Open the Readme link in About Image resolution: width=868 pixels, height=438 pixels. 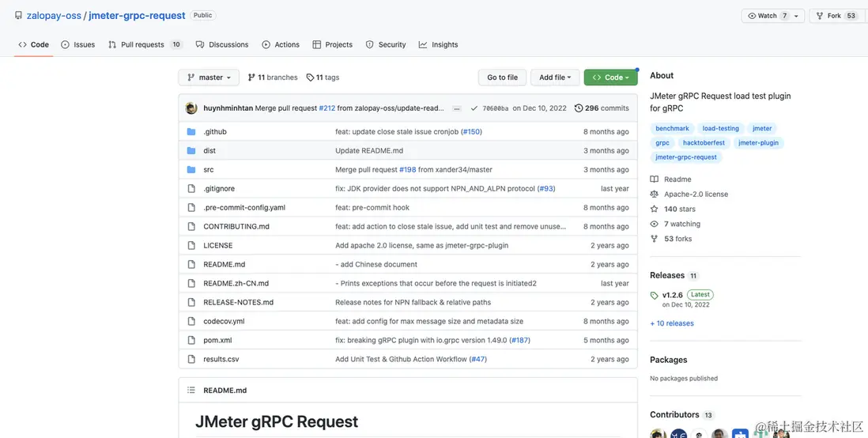[x=670, y=179]
